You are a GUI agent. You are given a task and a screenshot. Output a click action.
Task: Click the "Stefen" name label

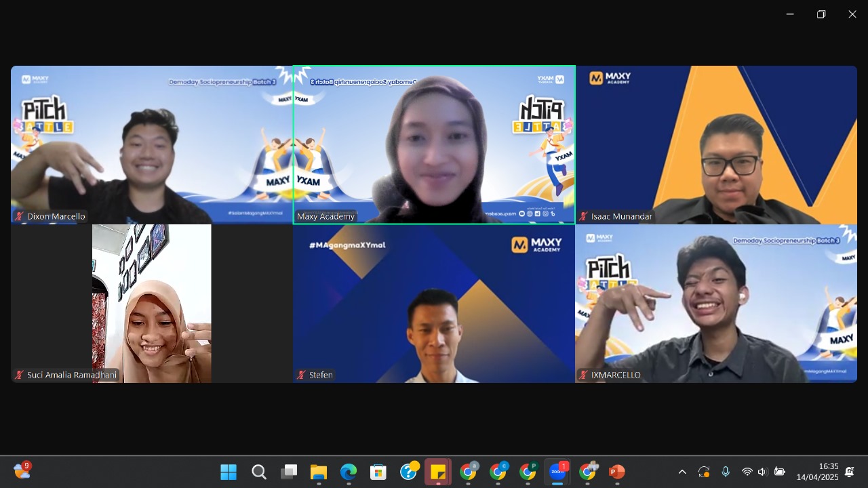(321, 375)
